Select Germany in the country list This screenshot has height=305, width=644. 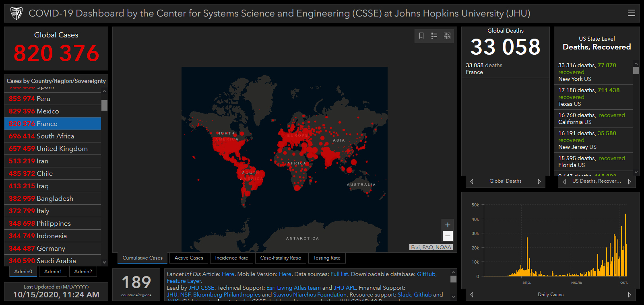point(53,248)
